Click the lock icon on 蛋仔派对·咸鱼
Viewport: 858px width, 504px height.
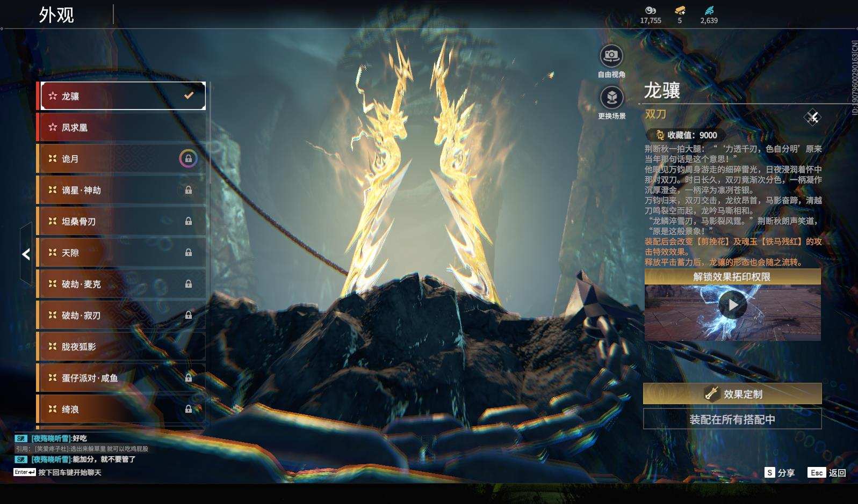point(189,378)
